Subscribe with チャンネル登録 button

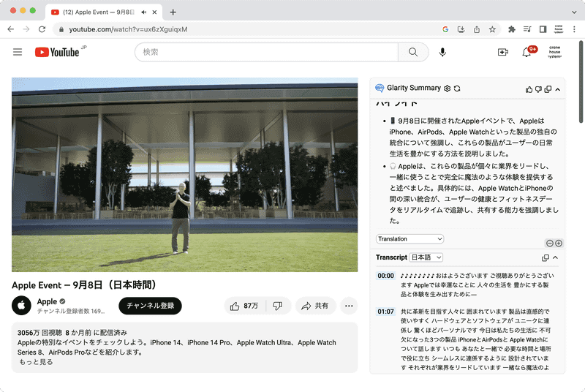[x=150, y=306]
